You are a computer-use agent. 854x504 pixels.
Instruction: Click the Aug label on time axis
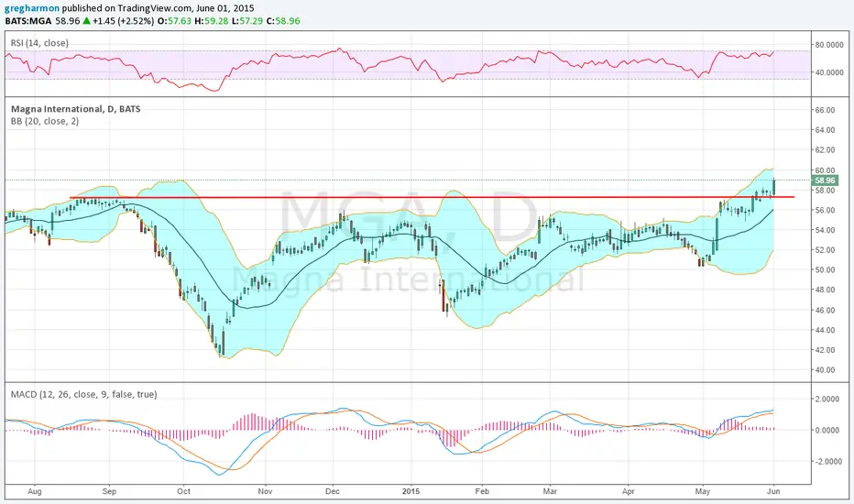[34, 491]
